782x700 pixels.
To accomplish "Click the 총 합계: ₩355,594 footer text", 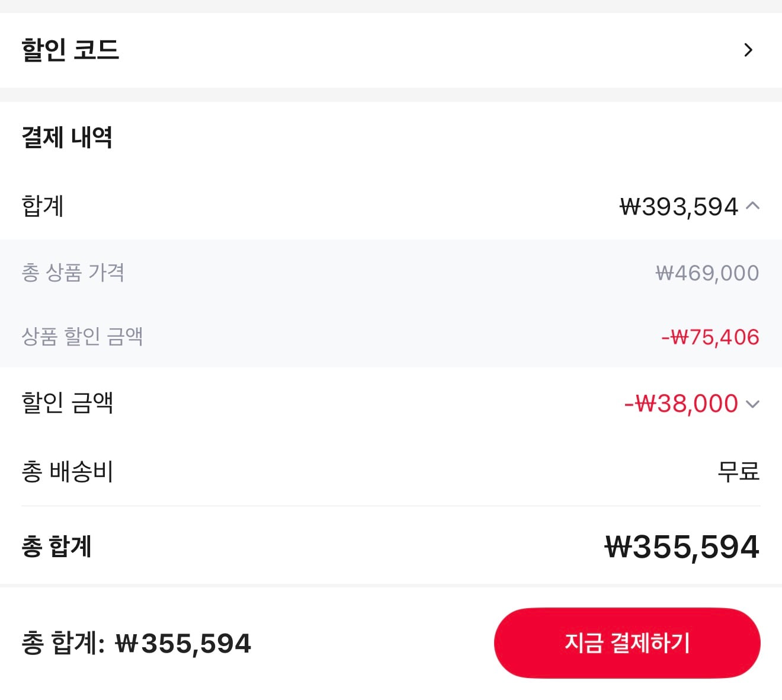I will pyautogui.click(x=134, y=642).
